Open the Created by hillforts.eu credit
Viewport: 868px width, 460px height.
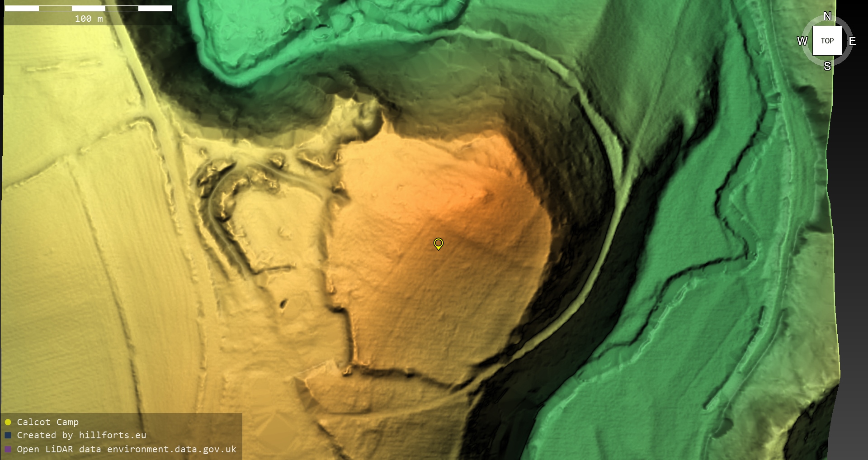coord(81,435)
